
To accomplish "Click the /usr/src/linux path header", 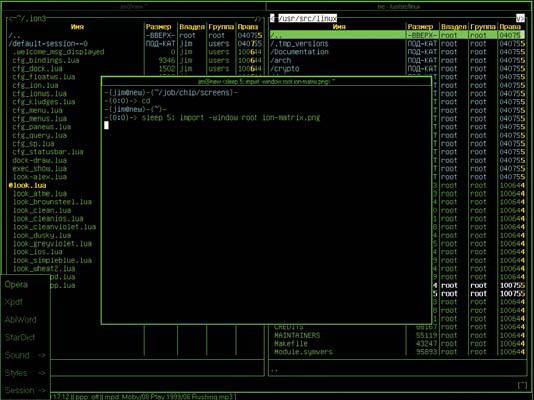I will click(x=308, y=18).
